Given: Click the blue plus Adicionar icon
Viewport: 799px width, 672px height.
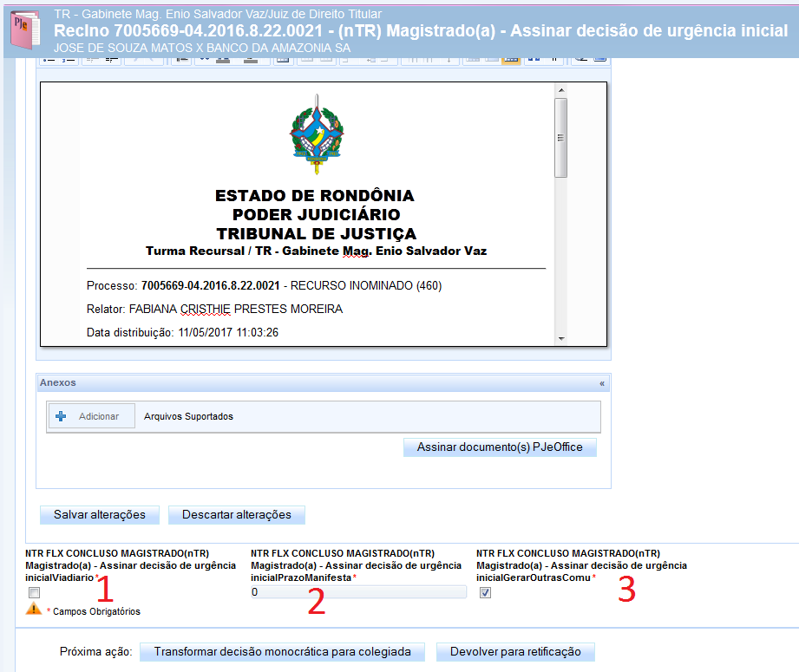Looking at the screenshot, I should pos(61,416).
